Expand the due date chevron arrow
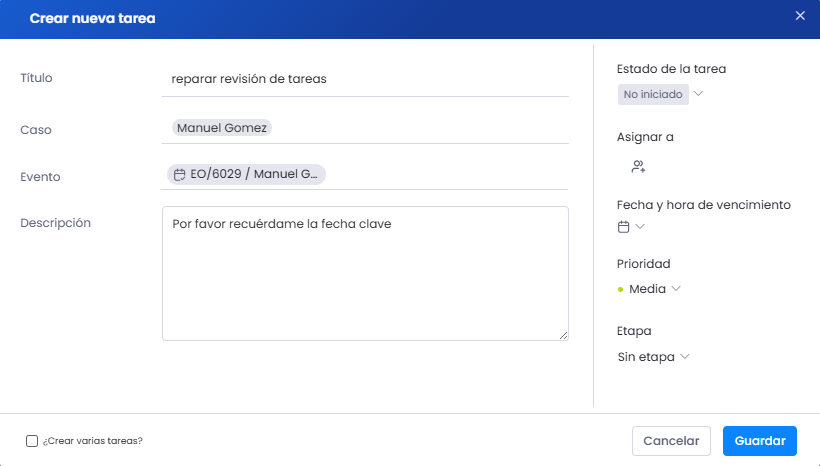 (x=640, y=226)
